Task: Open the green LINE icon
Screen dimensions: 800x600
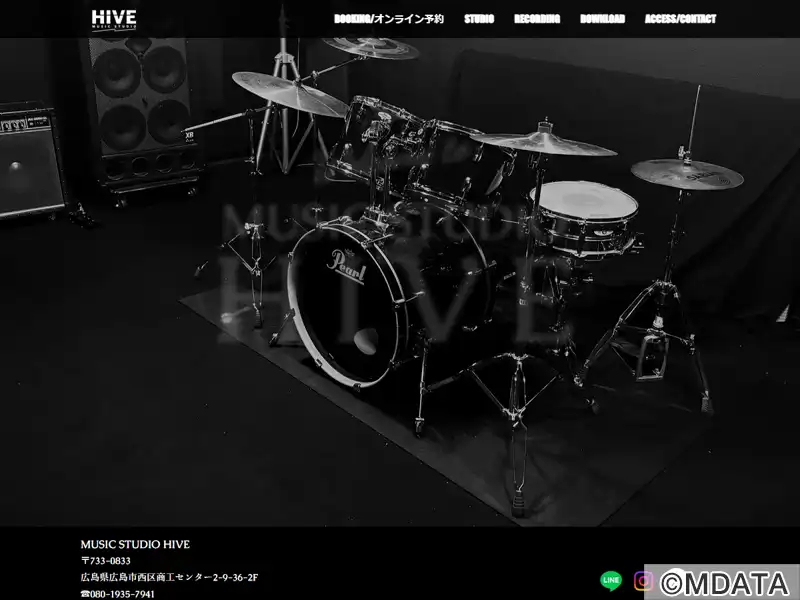Action: [610, 580]
